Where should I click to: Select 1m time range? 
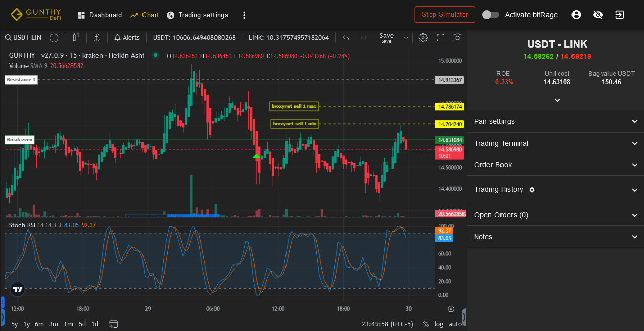[x=68, y=324]
